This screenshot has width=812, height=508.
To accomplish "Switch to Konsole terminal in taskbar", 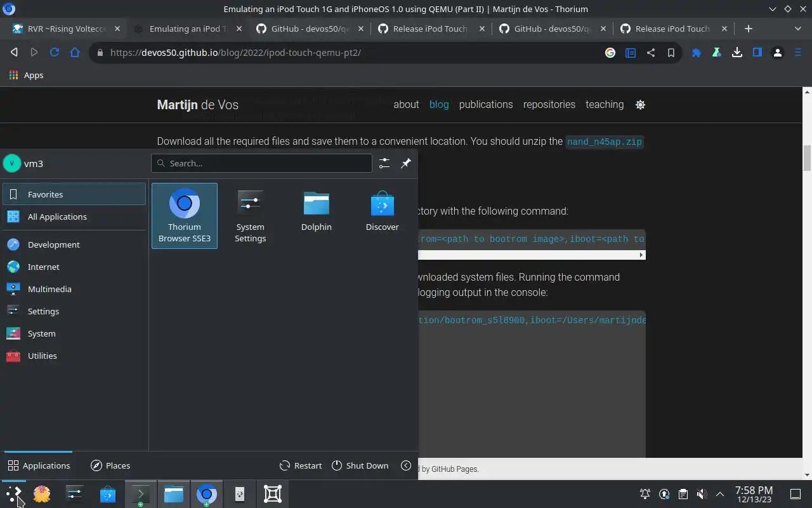I will pos(141,494).
